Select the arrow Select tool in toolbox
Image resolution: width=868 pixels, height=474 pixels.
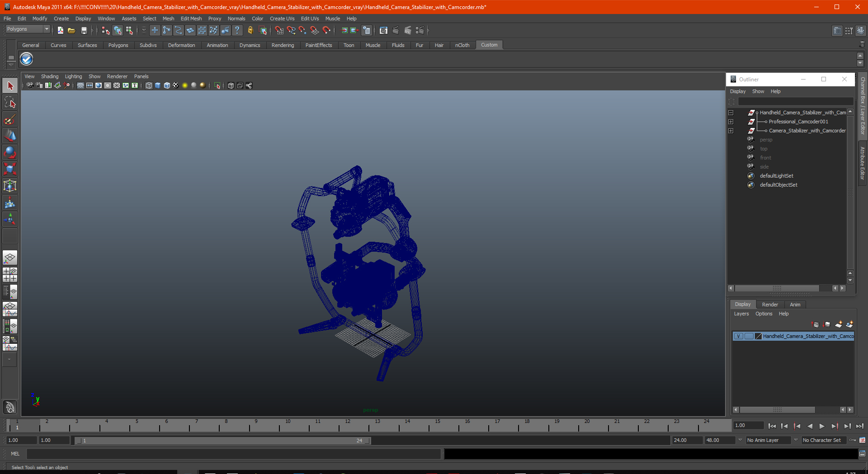10,85
